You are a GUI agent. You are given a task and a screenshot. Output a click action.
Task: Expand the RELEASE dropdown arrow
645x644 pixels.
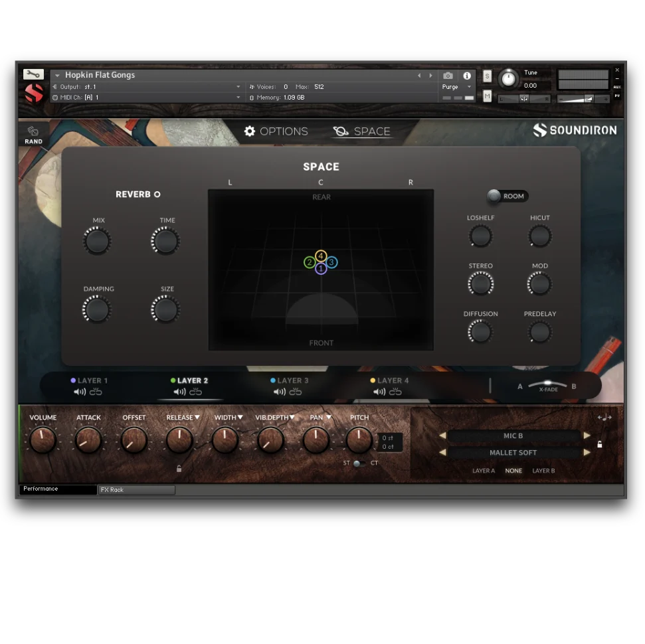(x=197, y=418)
